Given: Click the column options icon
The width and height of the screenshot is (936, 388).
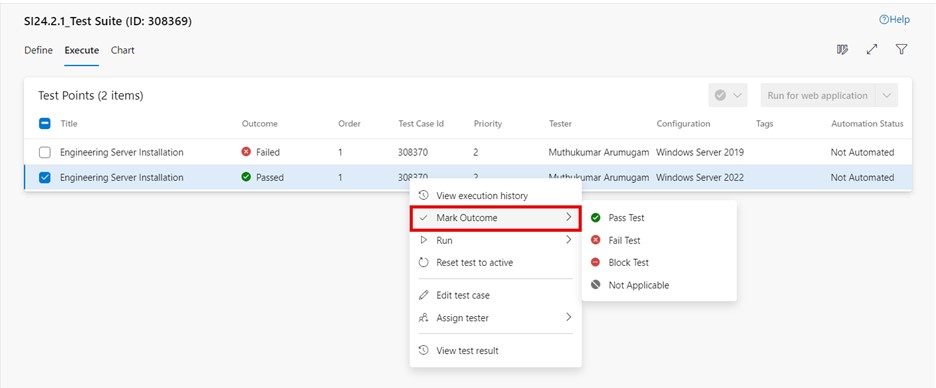Looking at the screenshot, I should tap(842, 50).
